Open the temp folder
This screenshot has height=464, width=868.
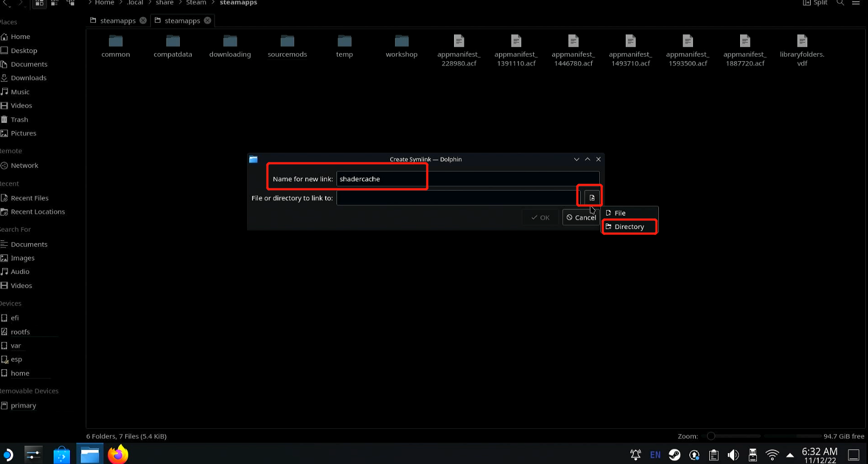click(345, 47)
